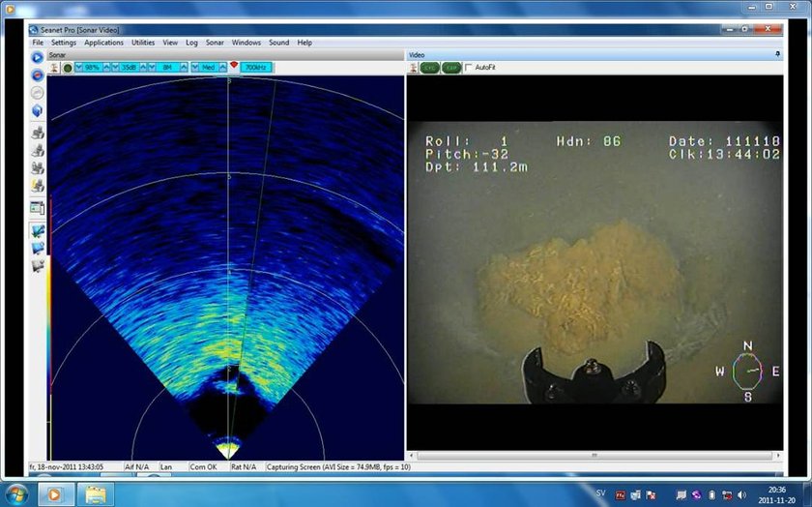This screenshot has height=507, width=812.
Task: Click the third printer icon with multiple pages
Action: click(38, 168)
